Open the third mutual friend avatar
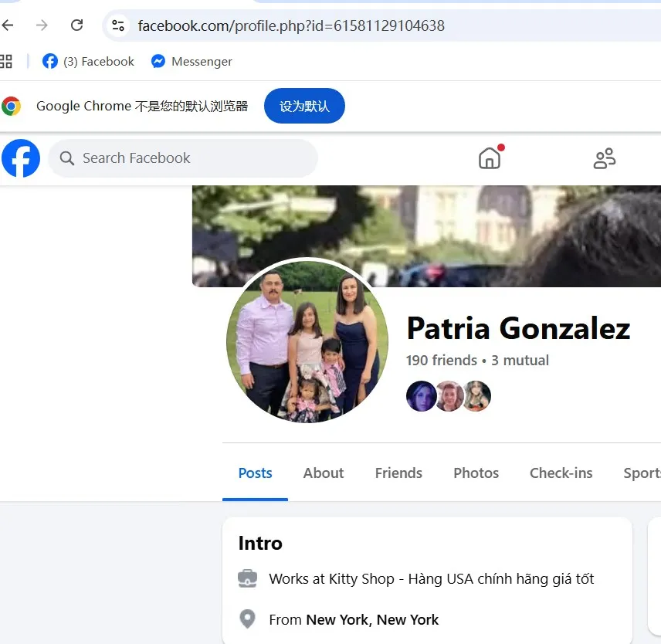This screenshot has width=661, height=644. 477,396
